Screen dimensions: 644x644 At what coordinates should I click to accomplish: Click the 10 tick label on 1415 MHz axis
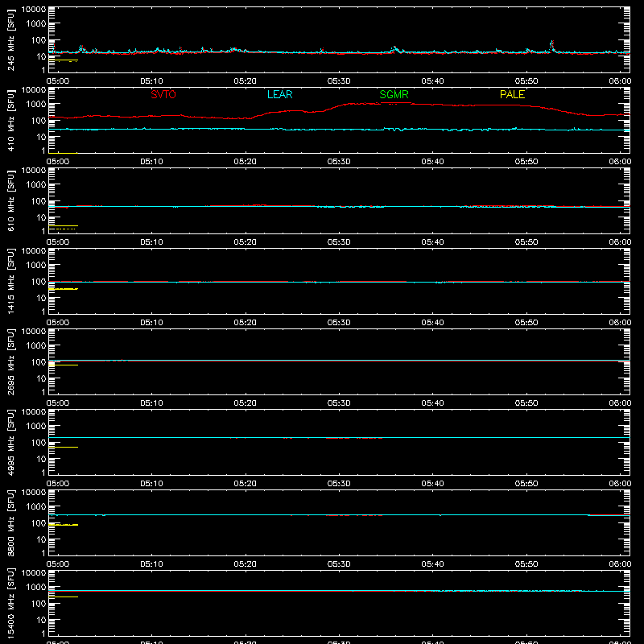coord(41,298)
